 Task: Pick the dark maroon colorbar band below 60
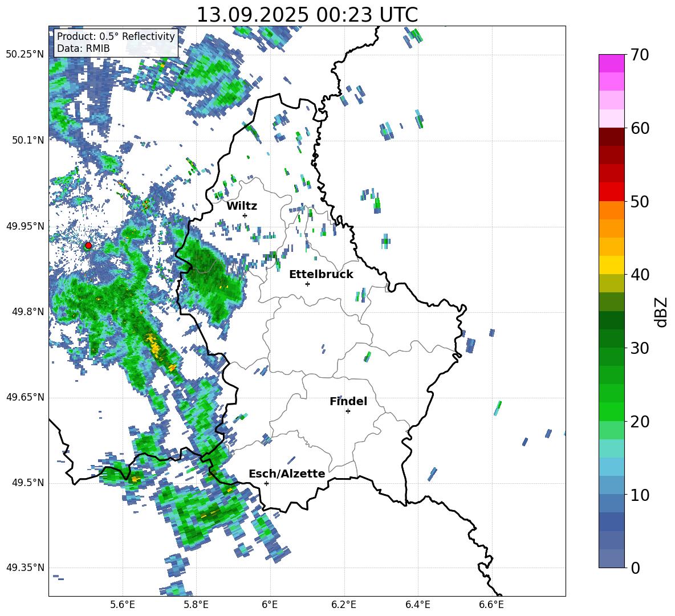611,137
